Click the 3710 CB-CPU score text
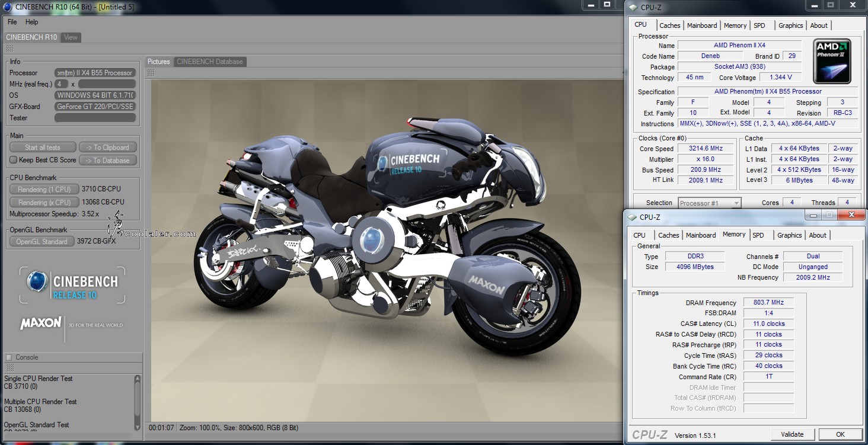 pos(101,189)
